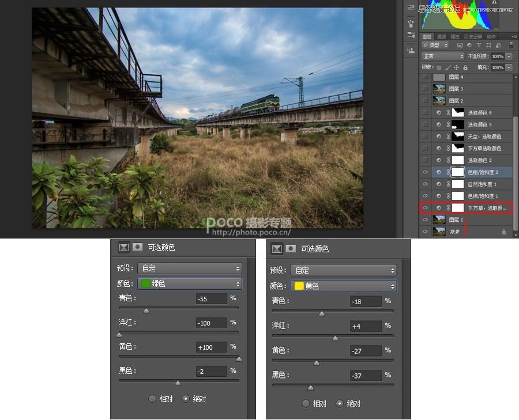Select 绝对 radio in yellow panel

339,403
